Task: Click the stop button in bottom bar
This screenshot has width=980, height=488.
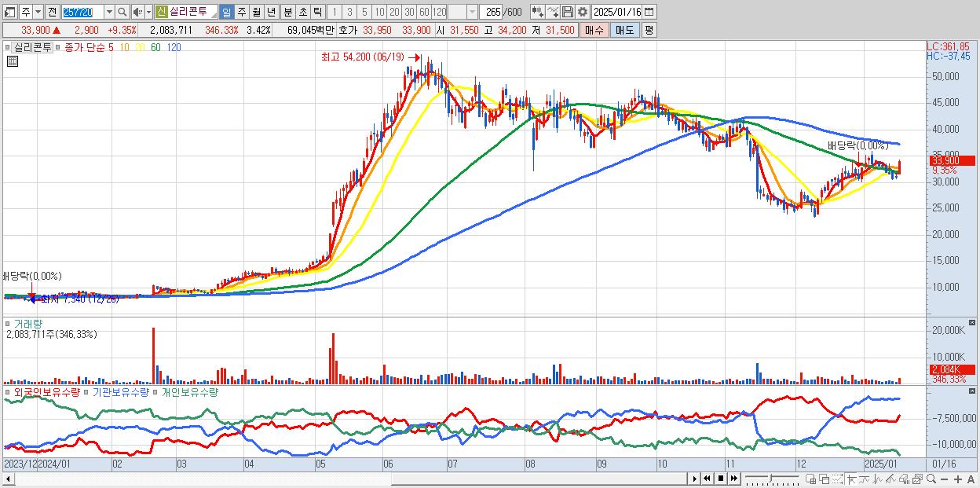Action: tap(720, 479)
